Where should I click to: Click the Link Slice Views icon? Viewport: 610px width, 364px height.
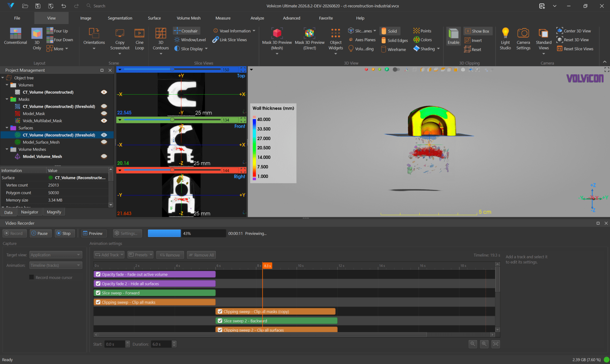tap(215, 40)
